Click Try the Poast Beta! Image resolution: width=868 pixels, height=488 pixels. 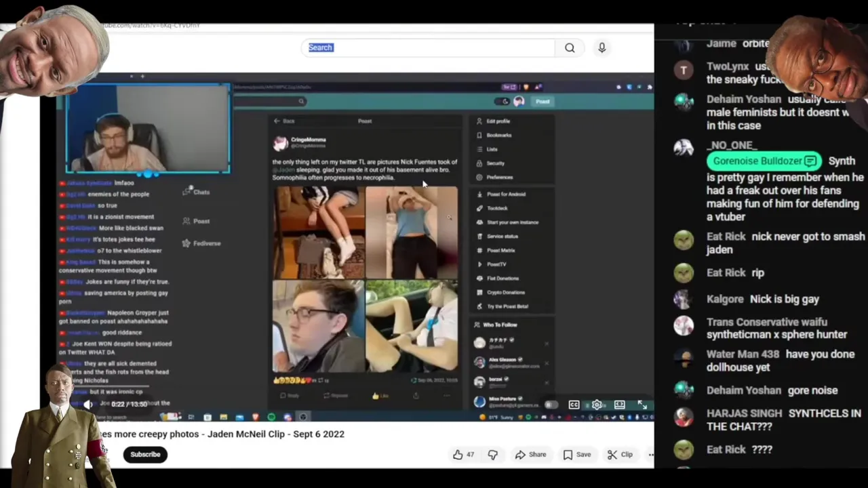point(502,306)
